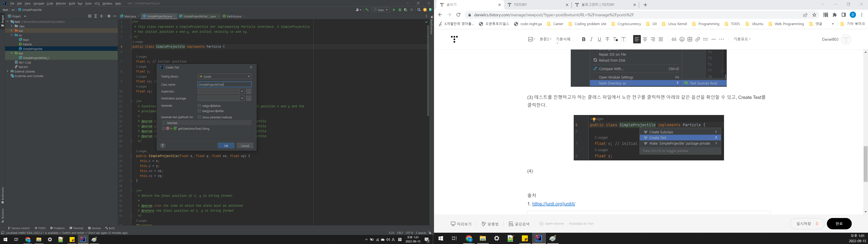Check the getState method checkbox
Image resolution: width=868 pixels, height=244 pixels.
point(164,129)
